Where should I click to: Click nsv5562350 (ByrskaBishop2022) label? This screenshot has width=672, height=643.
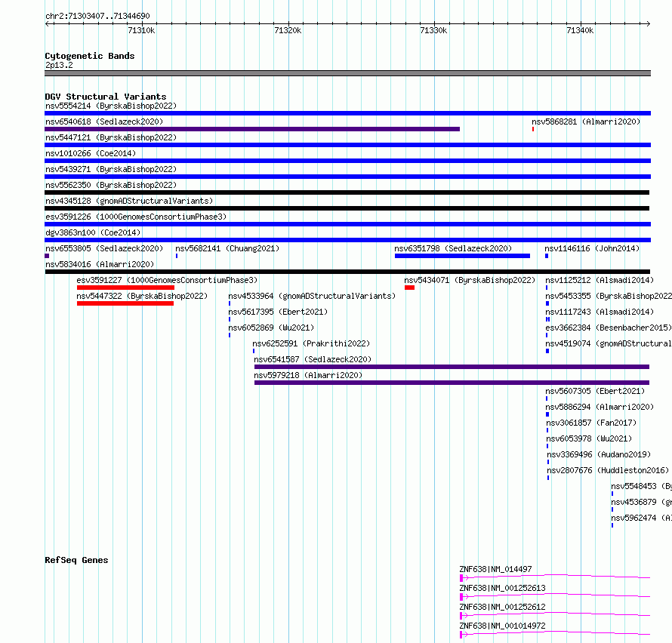pos(111,185)
